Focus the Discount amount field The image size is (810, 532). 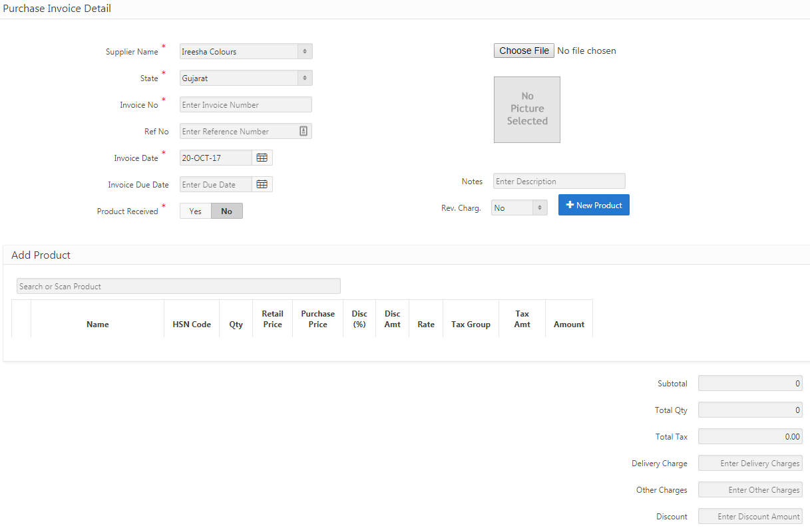coord(750,516)
